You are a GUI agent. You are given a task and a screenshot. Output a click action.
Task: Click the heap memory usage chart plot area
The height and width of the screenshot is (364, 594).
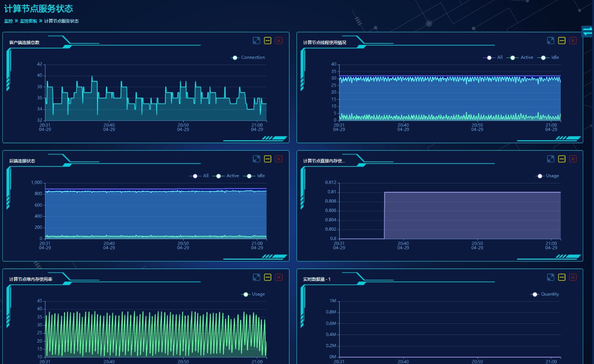point(156,329)
